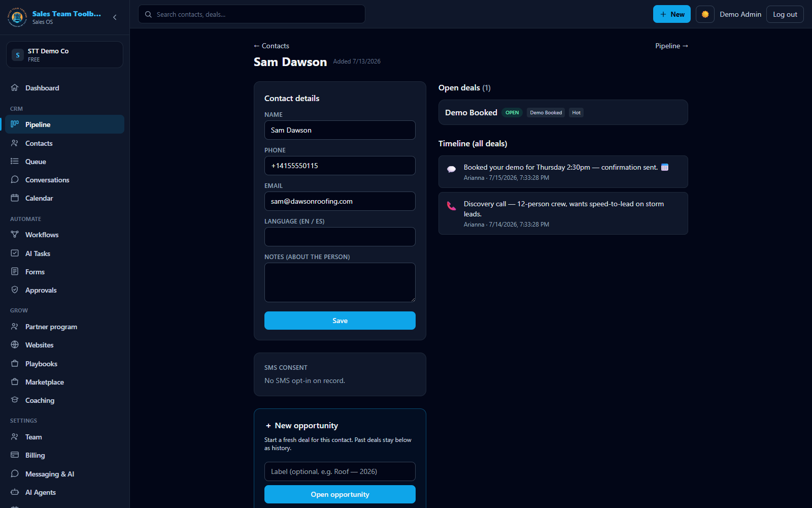Click the Email field for sam@dawsonroofing.com
This screenshot has height=508, width=812.
coord(340,201)
